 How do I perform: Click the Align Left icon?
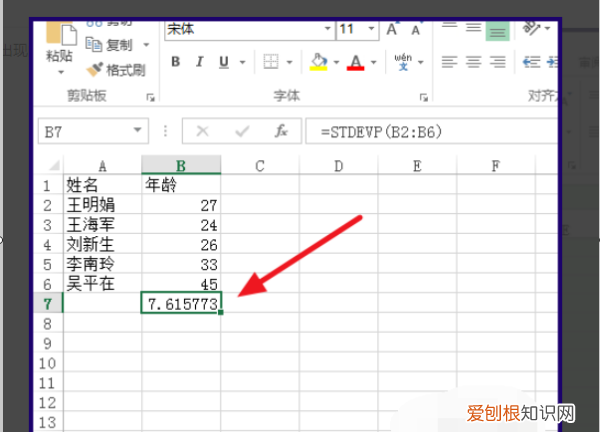tap(450, 62)
